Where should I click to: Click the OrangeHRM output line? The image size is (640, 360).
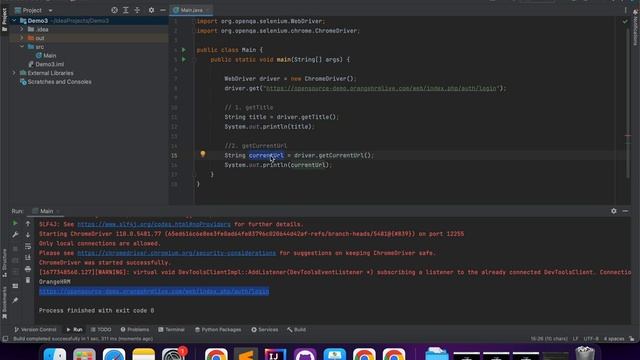coord(55,282)
